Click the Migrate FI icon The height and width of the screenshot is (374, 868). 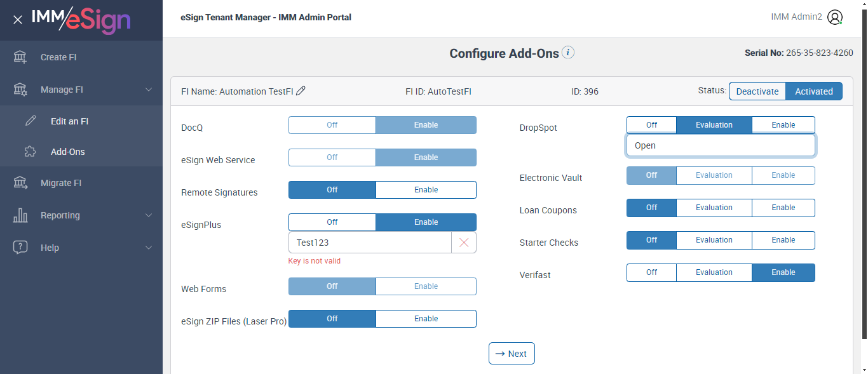(x=20, y=183)
